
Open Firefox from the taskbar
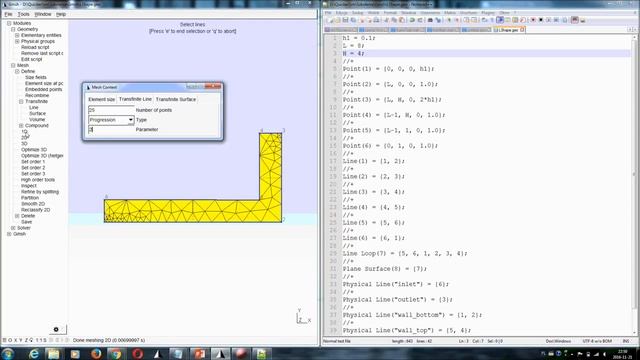[x=96, y=354]
